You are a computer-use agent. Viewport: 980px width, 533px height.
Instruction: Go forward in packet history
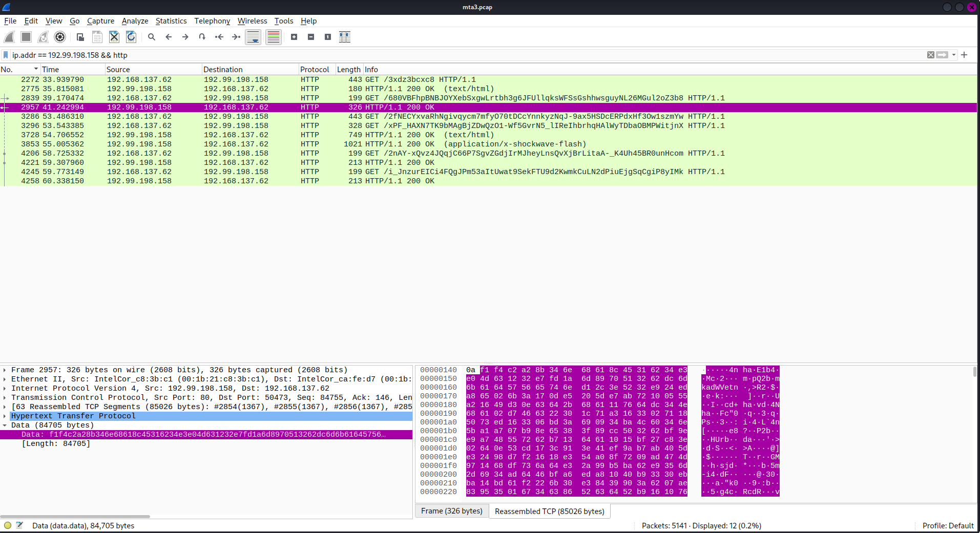click(185, 37)
